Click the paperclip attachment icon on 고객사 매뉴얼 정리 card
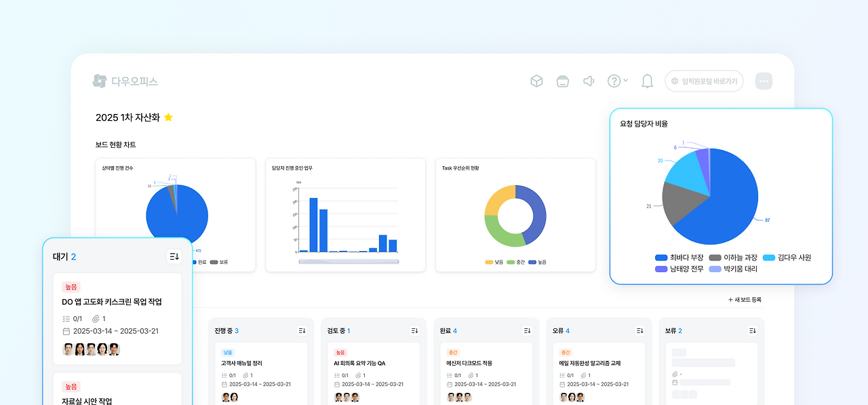868x405 pixels. click(244, 372)
